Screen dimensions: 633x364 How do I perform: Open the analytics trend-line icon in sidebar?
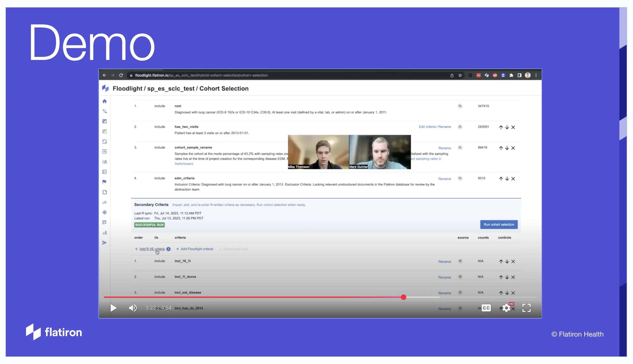click(105, 202)
